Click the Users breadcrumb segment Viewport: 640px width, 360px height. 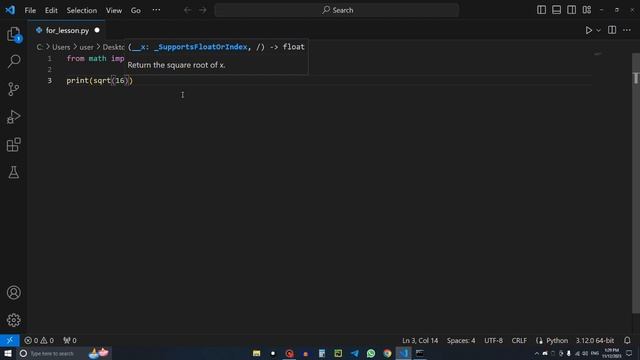[61, 47]
